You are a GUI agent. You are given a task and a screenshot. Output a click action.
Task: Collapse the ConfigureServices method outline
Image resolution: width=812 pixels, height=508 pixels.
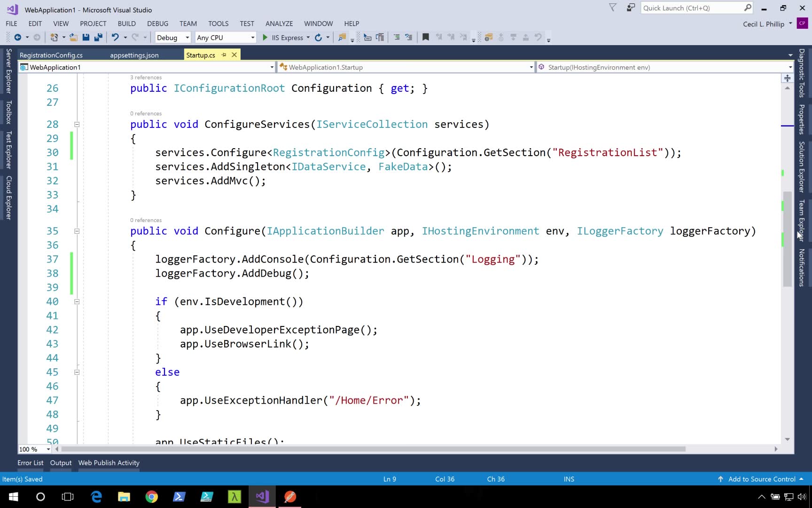[77, 125]
